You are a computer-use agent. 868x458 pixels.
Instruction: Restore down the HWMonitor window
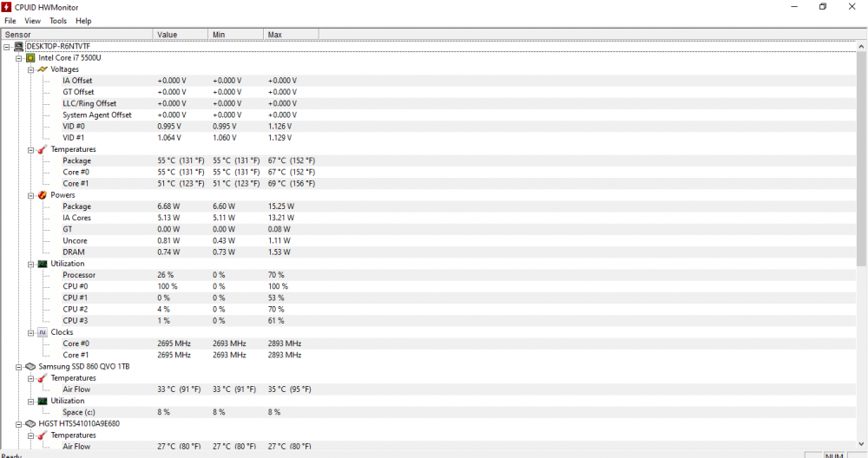tap(823, 7)
